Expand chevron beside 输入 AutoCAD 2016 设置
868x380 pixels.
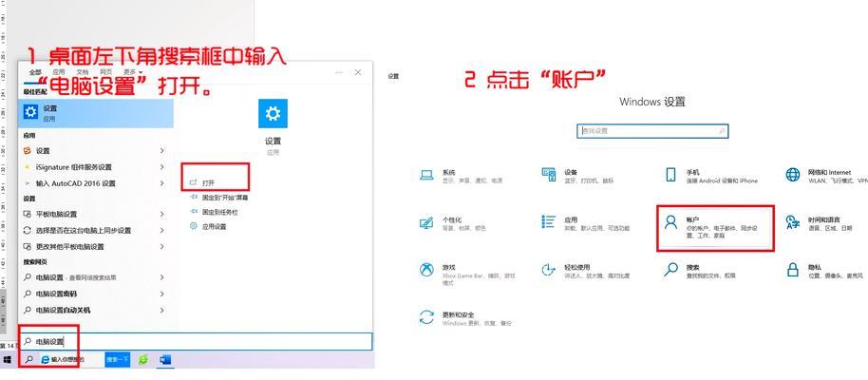pyautogui.click(x=162, y=183)
